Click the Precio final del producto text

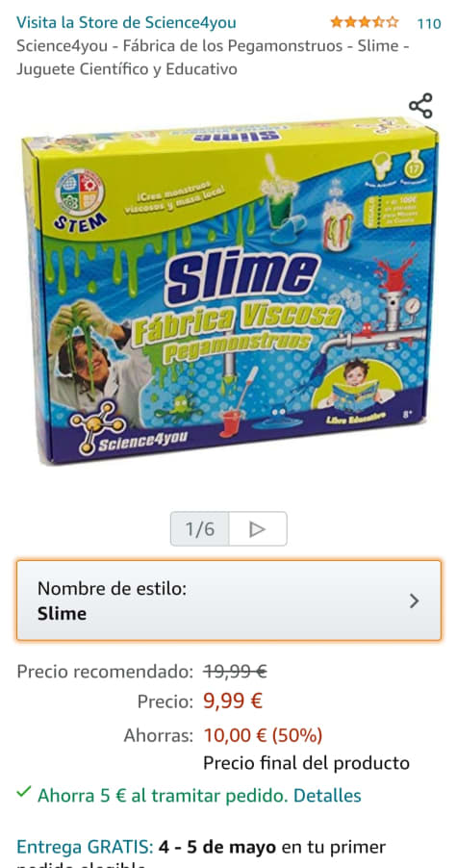point(307,763)
